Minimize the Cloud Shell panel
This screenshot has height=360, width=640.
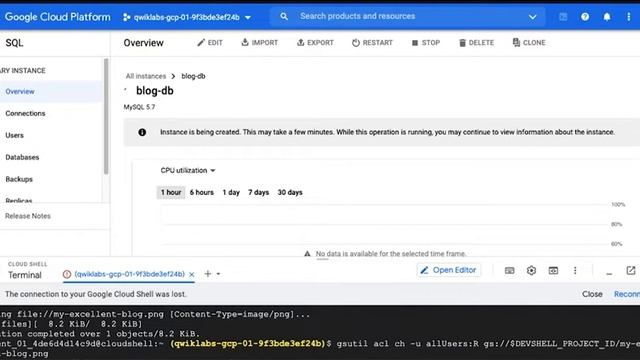(x=609, y=273)
